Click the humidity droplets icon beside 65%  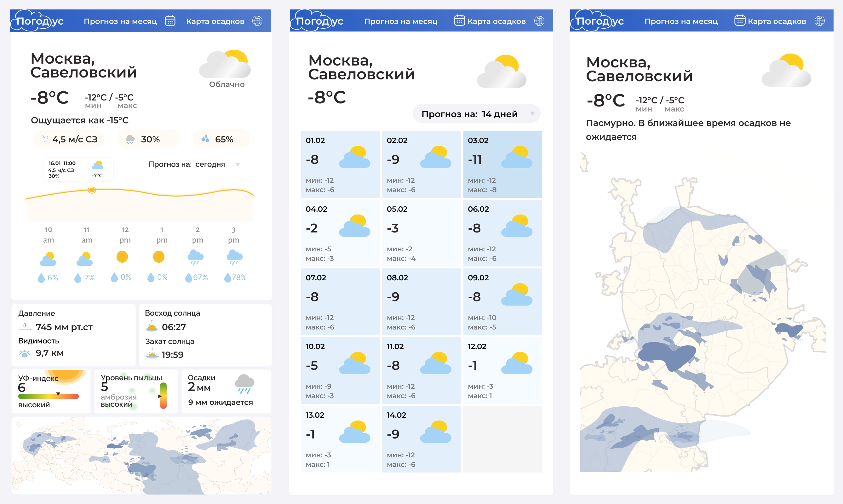(205, 139)
